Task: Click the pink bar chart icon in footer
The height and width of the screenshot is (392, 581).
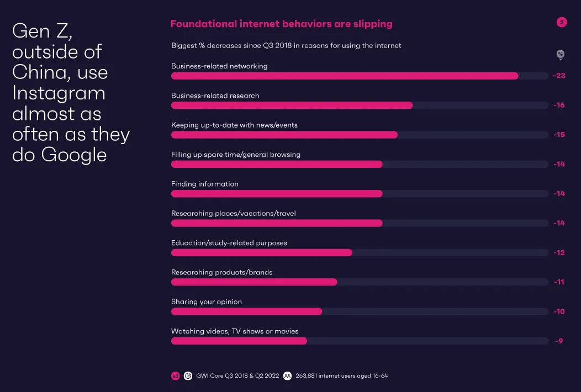Action: point(175,375)
